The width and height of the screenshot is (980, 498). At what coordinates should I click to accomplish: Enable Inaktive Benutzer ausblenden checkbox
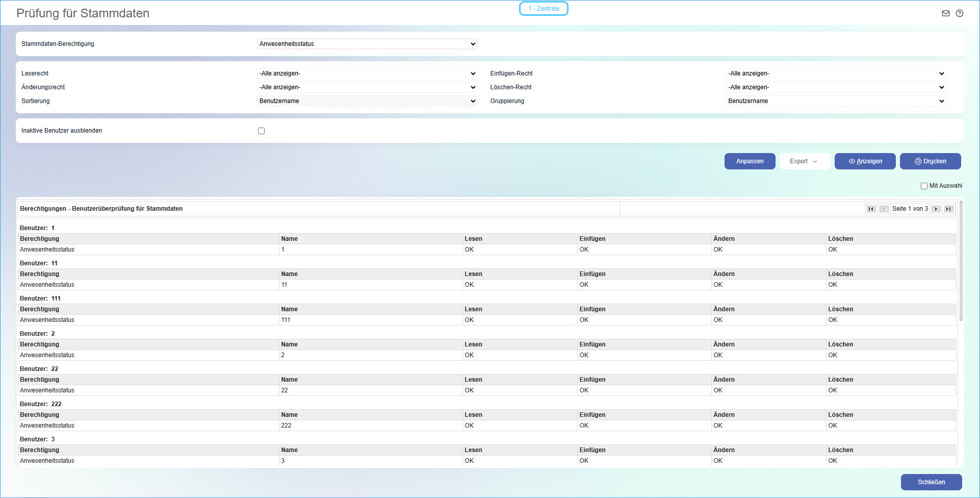pyautogui.click(x=261, y=131)
